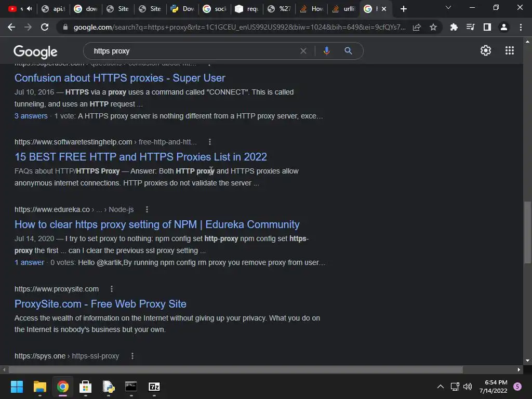The height and width of the screenshot is (399, 532).
Task: Open the terminal window from taskbar
Action: tap(131, 387)
